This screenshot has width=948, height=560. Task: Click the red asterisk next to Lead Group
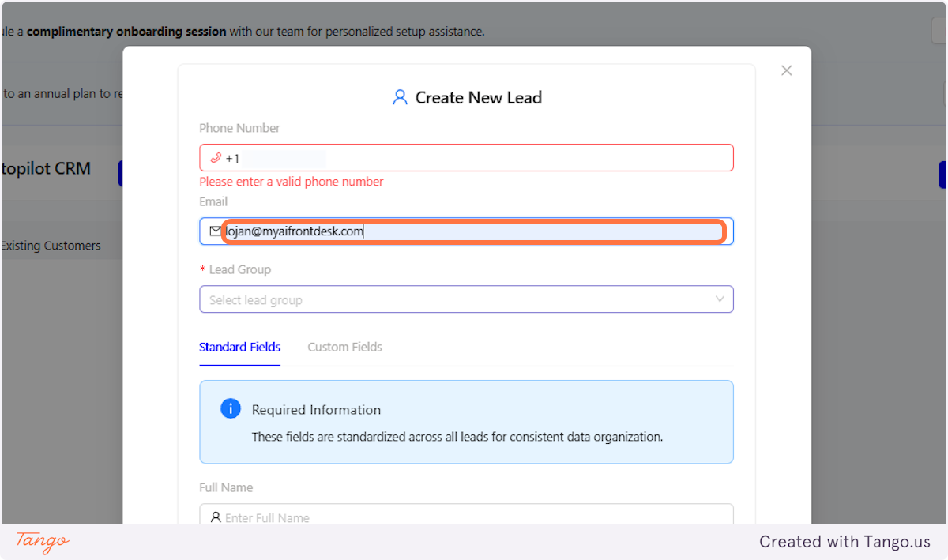[x=202, y=269]
